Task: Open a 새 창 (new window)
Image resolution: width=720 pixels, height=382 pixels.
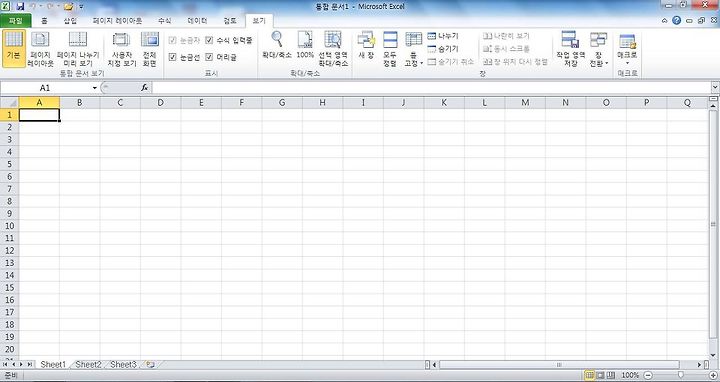Action: 366,45
